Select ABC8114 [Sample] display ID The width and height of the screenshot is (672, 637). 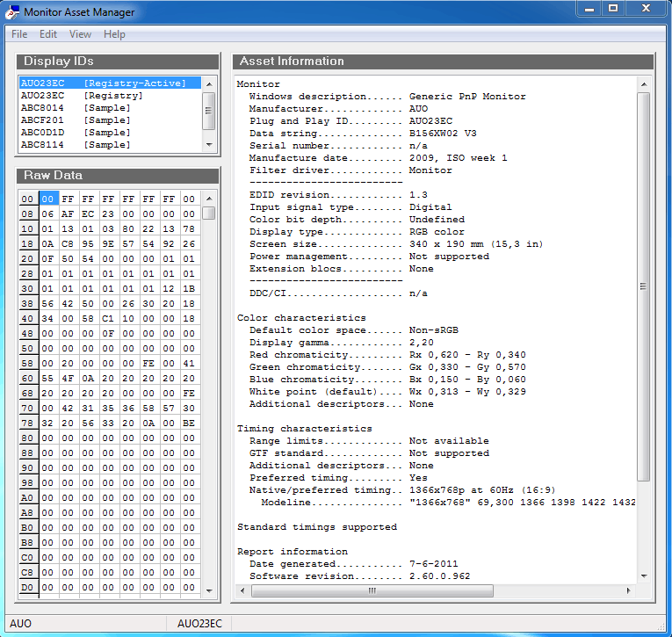coord(110,145)
